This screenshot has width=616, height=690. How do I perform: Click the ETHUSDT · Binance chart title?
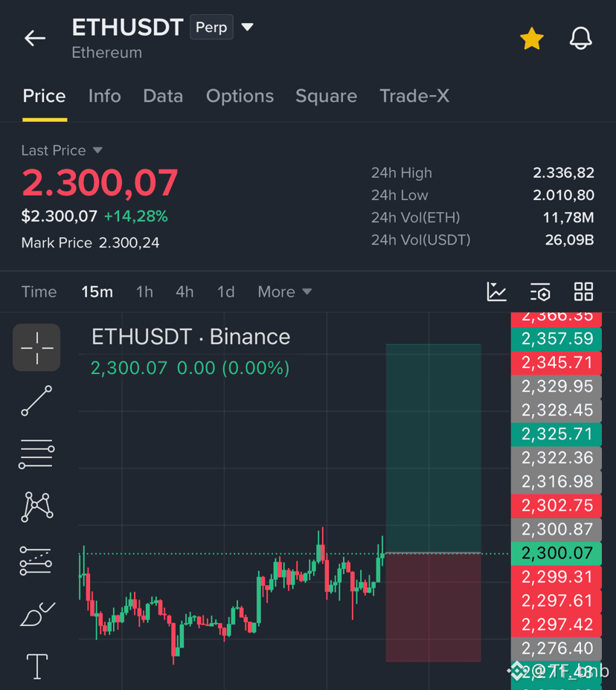190,337
